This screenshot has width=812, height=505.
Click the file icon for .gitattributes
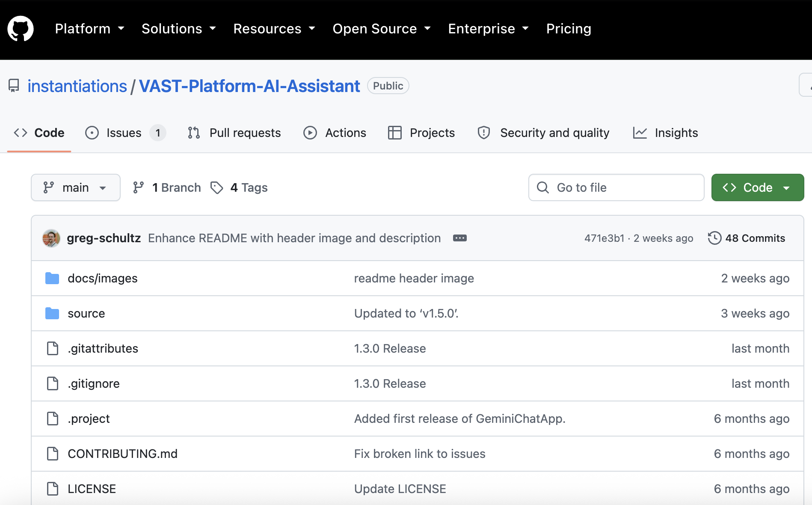(x=53, y=348)
